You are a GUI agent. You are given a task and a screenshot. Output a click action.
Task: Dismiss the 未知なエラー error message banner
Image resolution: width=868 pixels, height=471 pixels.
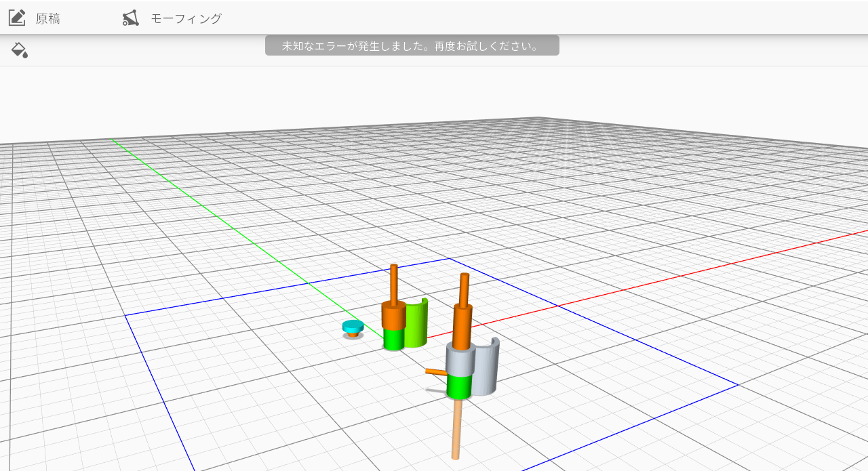tap(412, 46)
